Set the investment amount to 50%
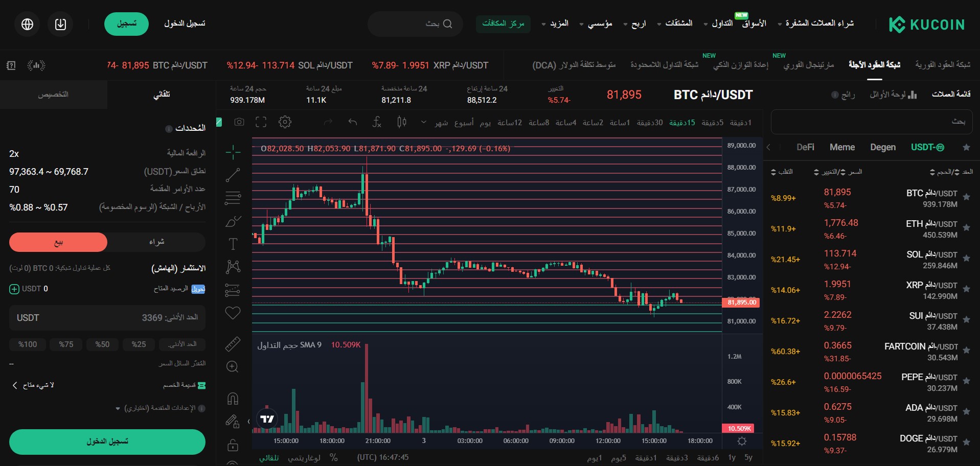 102,344
